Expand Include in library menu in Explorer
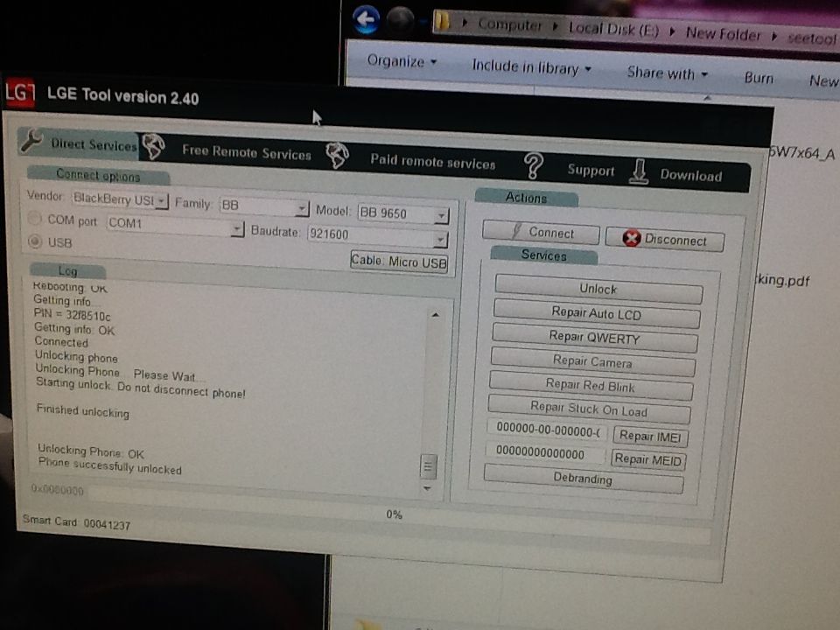 (x=531, y=67)
